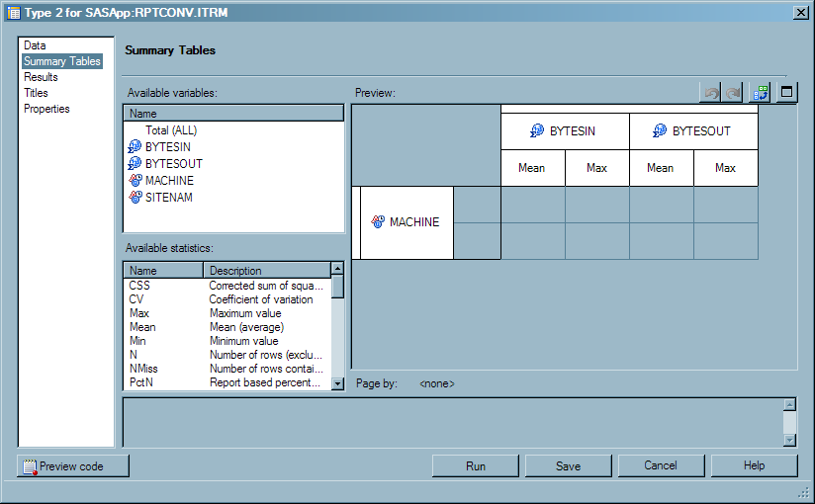Click the Preview code notepad icon

pyautogui.click(x=30, y=466)
